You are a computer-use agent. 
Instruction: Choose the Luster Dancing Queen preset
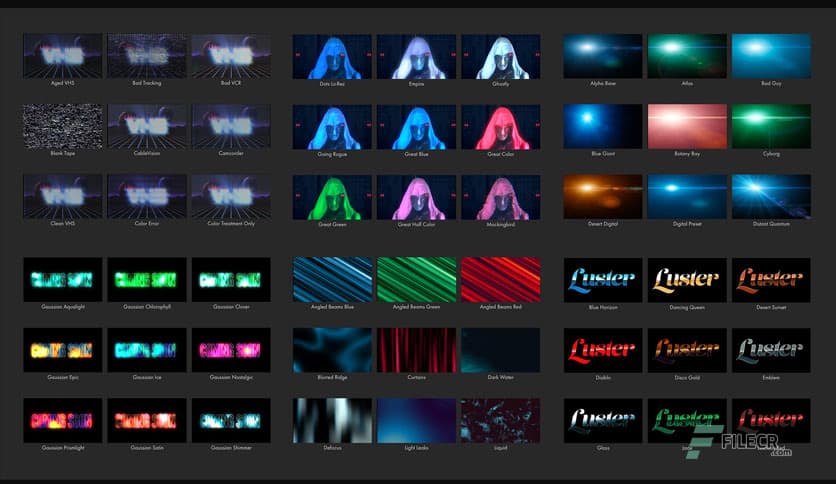[x=687, y=280]
